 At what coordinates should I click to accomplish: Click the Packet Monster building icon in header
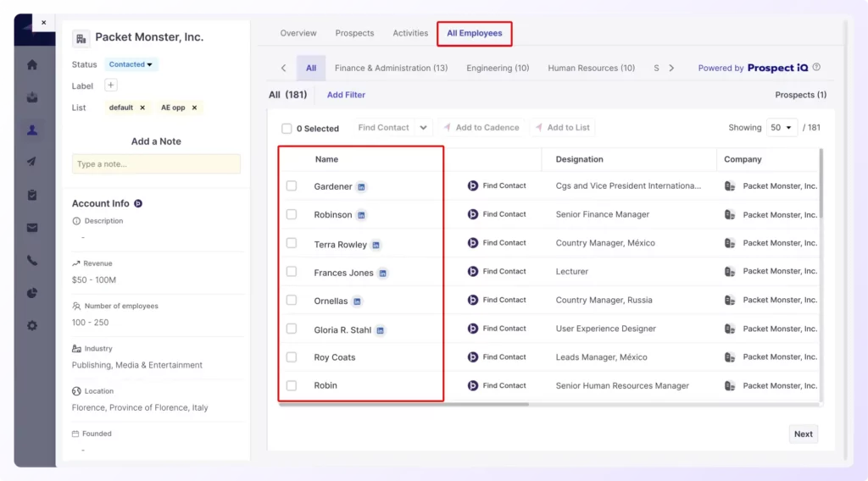click(81, 38)
